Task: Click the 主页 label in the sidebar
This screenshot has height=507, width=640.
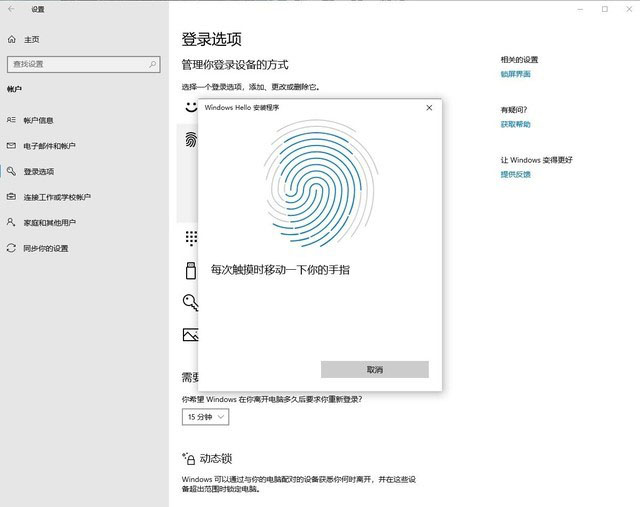Action: point(32,40)
